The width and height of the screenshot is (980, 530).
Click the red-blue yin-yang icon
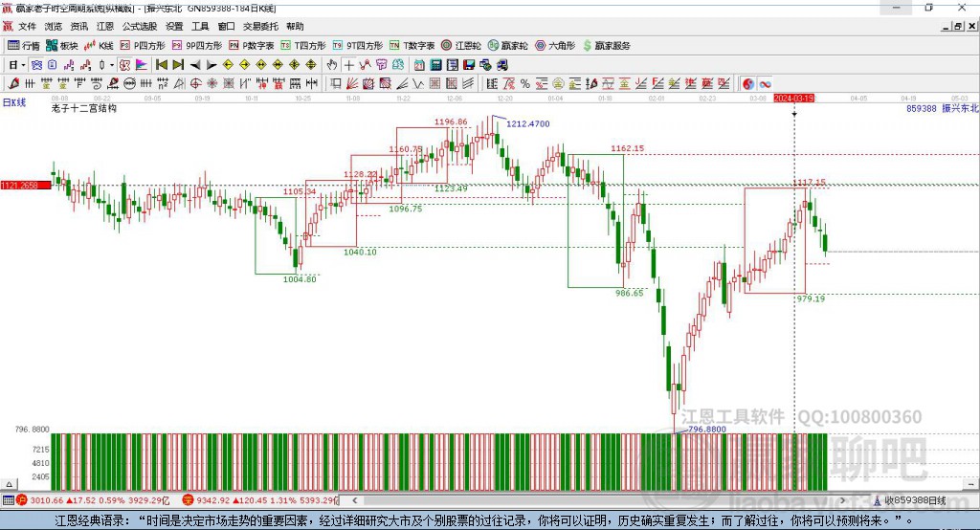pos(747,84)
